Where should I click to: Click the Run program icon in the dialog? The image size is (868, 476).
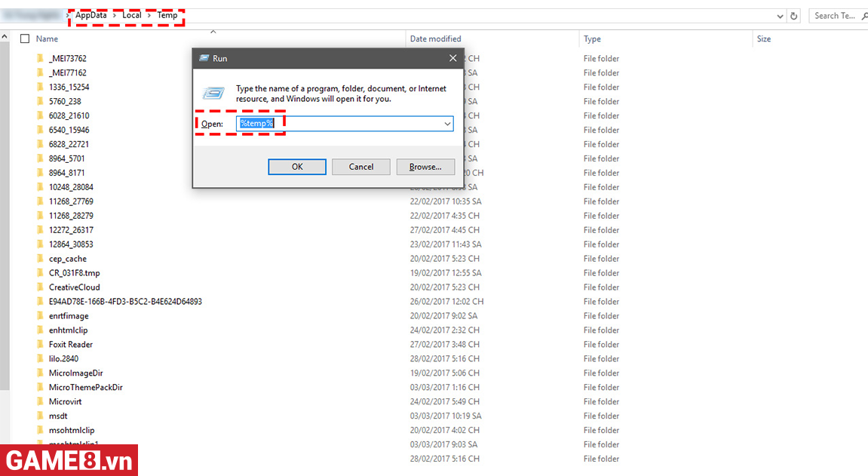tap(213, 94)
